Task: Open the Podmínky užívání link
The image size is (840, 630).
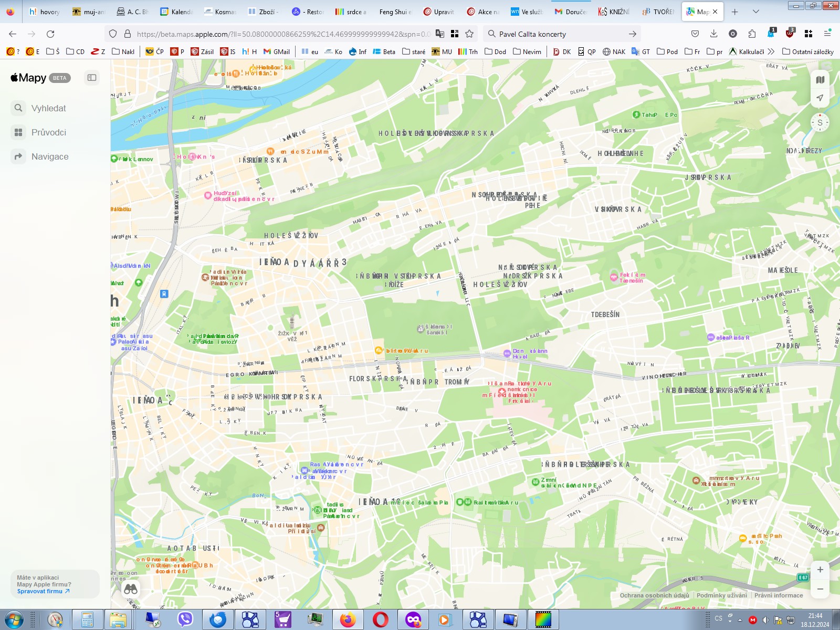Action: (x=721, y=595)
